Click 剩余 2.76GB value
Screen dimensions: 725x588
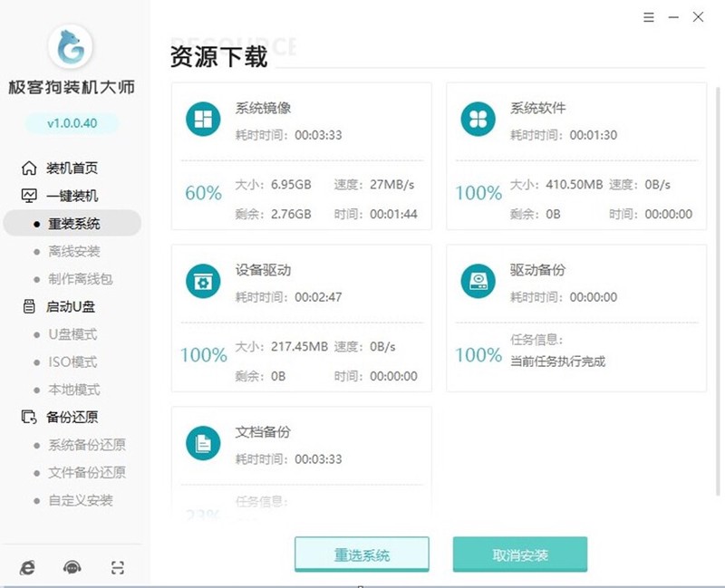pyautogui.click(x=291, y=214)
